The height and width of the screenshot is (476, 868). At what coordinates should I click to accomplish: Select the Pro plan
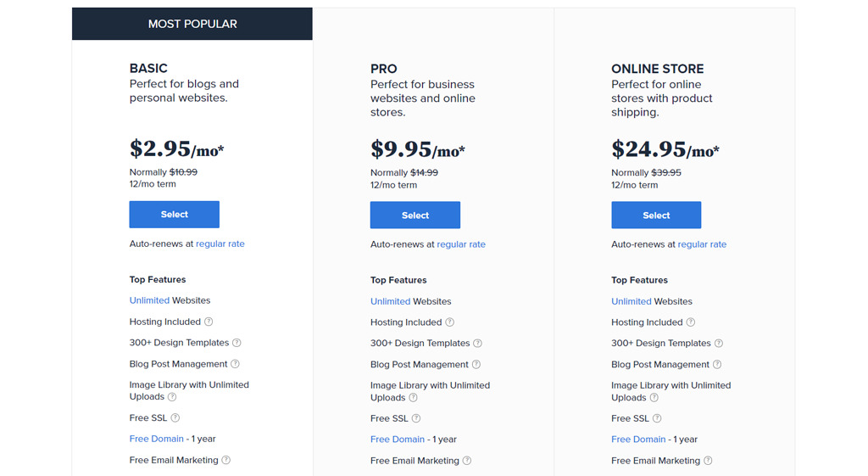[415, 215]
